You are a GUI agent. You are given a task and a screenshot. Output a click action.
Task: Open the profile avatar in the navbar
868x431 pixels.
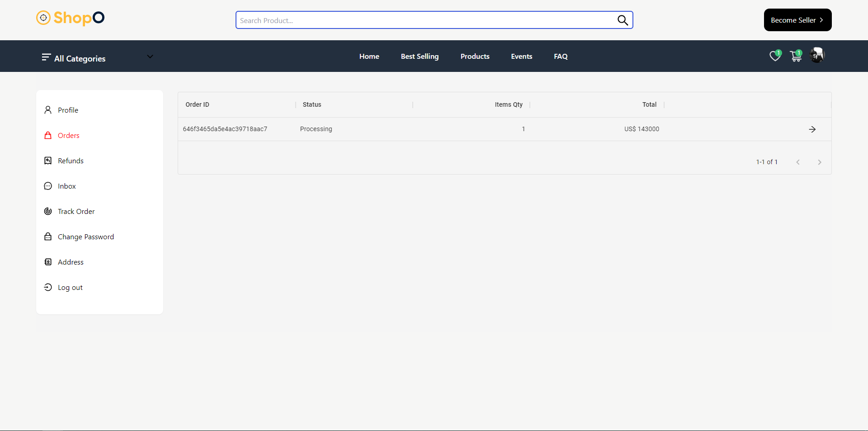point(817,55)
